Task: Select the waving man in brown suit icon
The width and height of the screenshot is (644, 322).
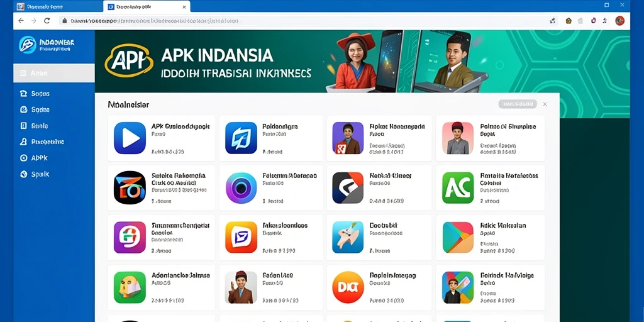Action: [241, 287]
